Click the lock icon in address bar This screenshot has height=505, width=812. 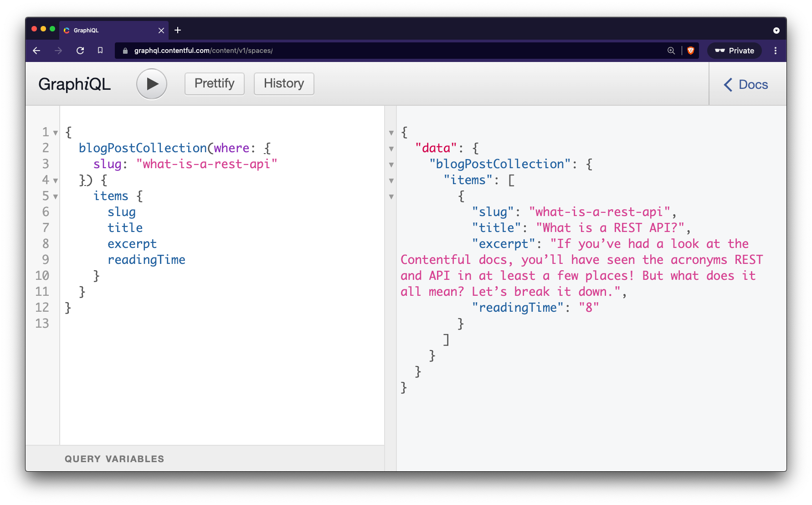[125, 51]
